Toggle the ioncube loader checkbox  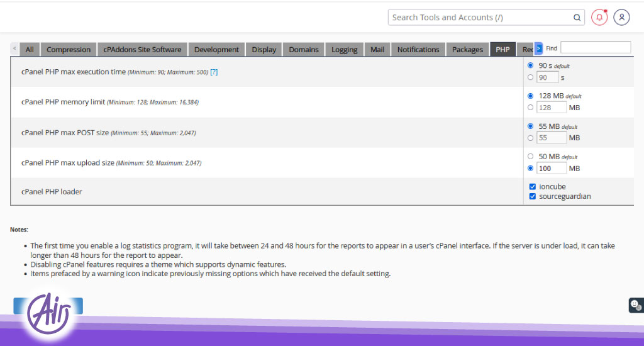click(x=533, y=187)
